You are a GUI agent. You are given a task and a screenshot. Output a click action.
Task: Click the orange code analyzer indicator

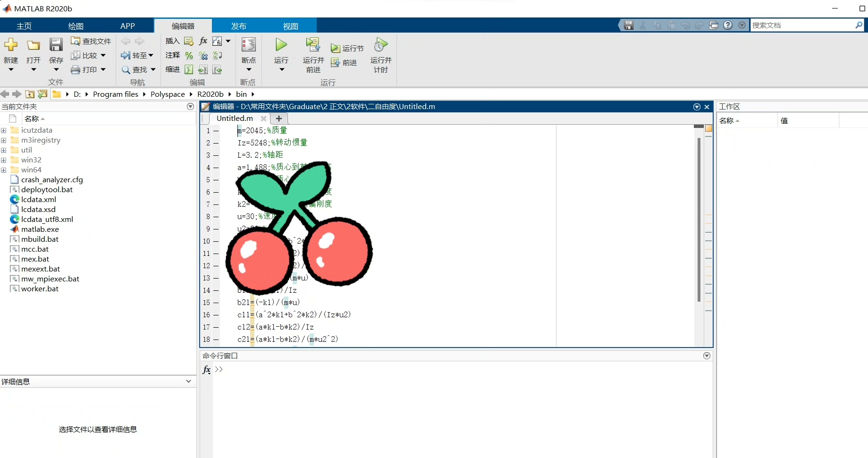click(x=708, y=128)
